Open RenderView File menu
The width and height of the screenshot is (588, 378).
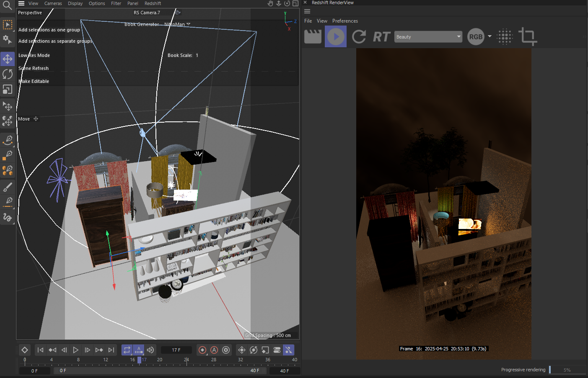coord(308,21)
